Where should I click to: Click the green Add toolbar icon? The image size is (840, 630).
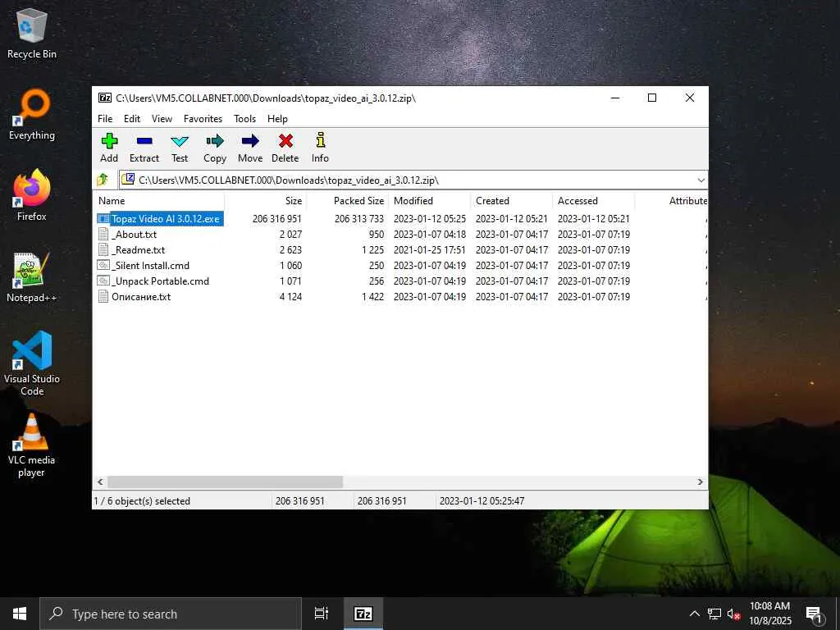coord(109,141)
